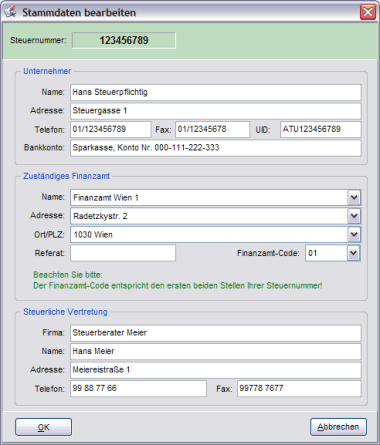This screenshot has height=445, width=380.
Task: Click the 1030 Wien combo text
Action: [x=93, y=235]
